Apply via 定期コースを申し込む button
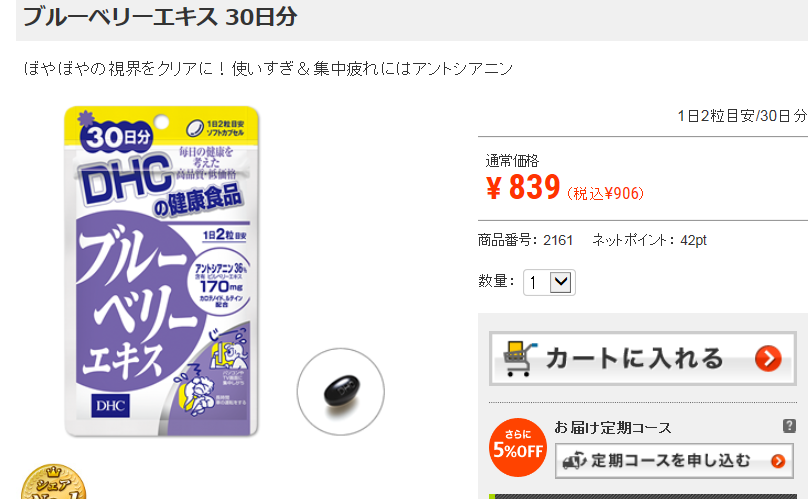The height and width of the screenshot is (499, 810). 674,460
